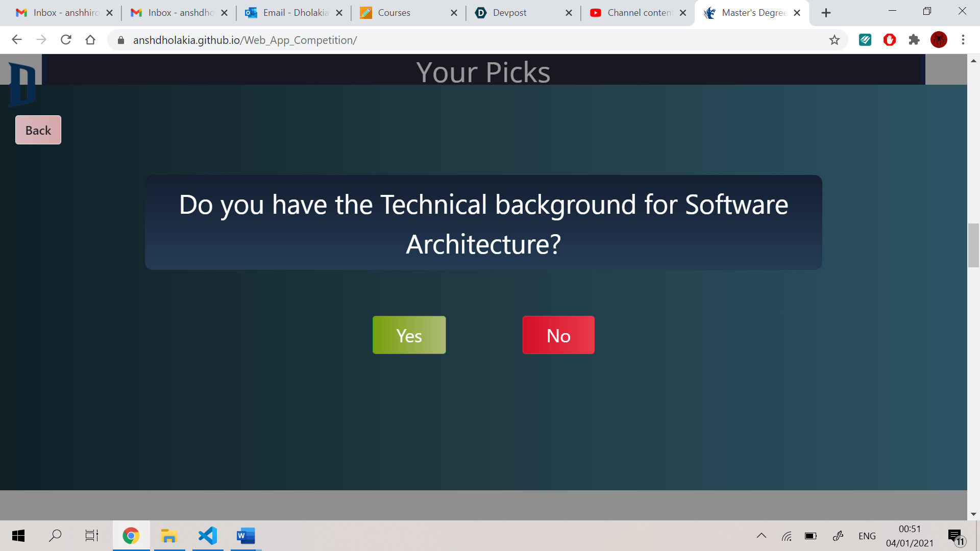Click the green Yes button

(x=409, y=335)
